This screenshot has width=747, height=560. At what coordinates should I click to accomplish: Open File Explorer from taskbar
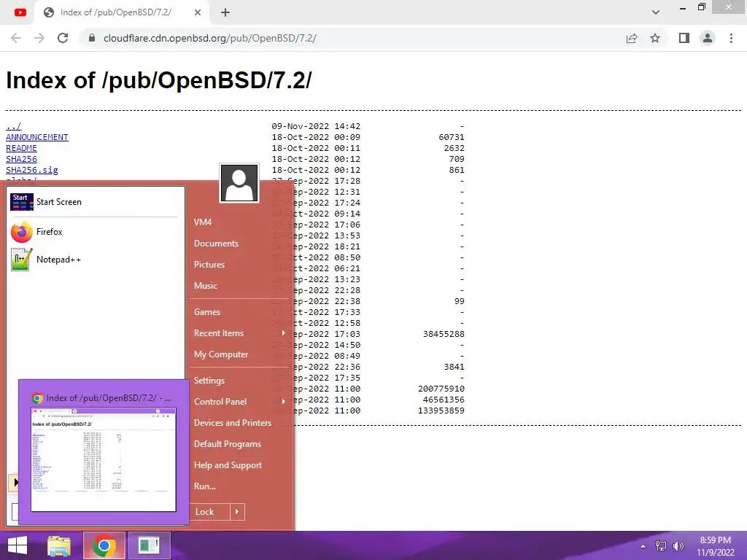pos(59,545)
